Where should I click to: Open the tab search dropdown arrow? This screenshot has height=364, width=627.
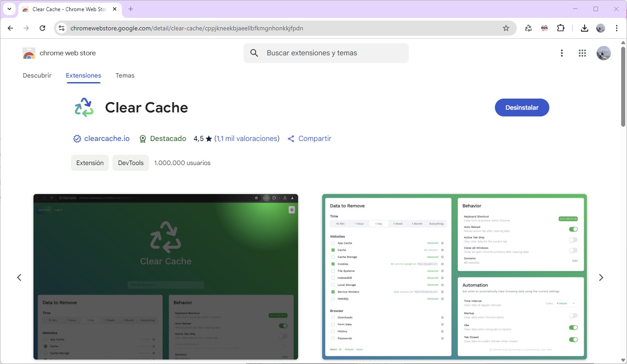pos(9,9)
